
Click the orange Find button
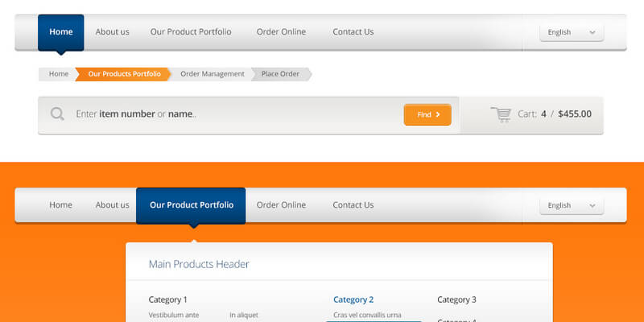tap(427, 114)
